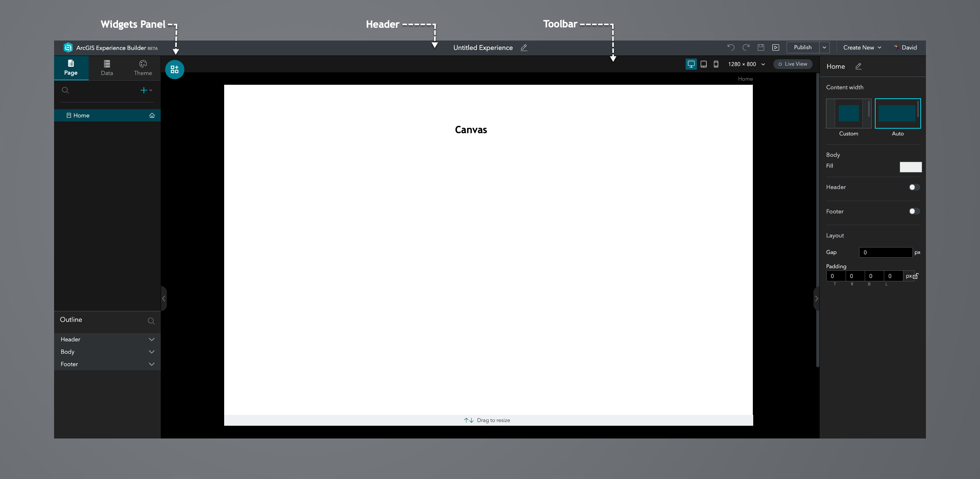This screenshot has height=479, width=980.
Task: Click the preview play icon
Action: (776, 48)
